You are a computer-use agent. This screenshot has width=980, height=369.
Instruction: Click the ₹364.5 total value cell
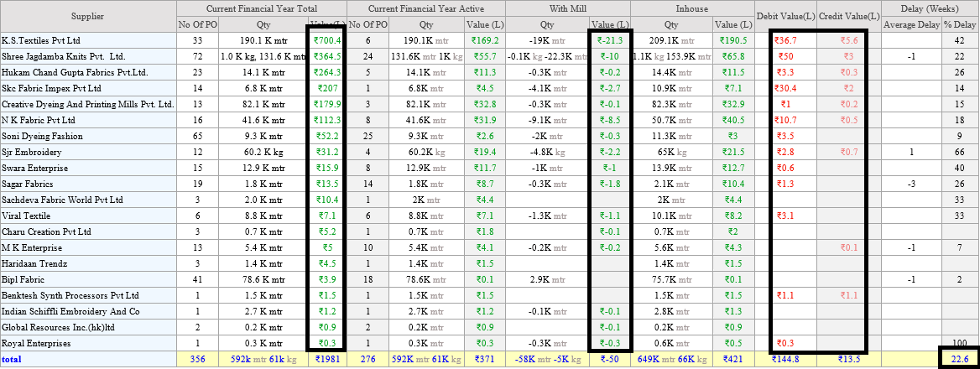(327, 56)
